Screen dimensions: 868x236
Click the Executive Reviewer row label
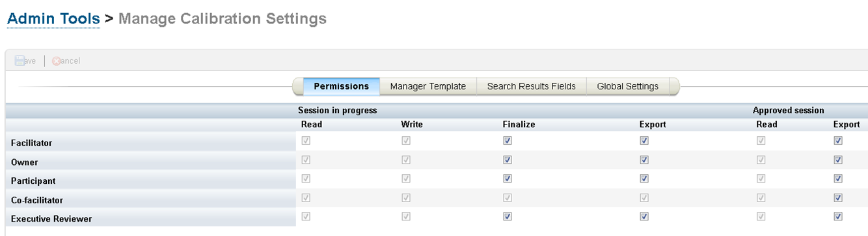tap(51, 219)
